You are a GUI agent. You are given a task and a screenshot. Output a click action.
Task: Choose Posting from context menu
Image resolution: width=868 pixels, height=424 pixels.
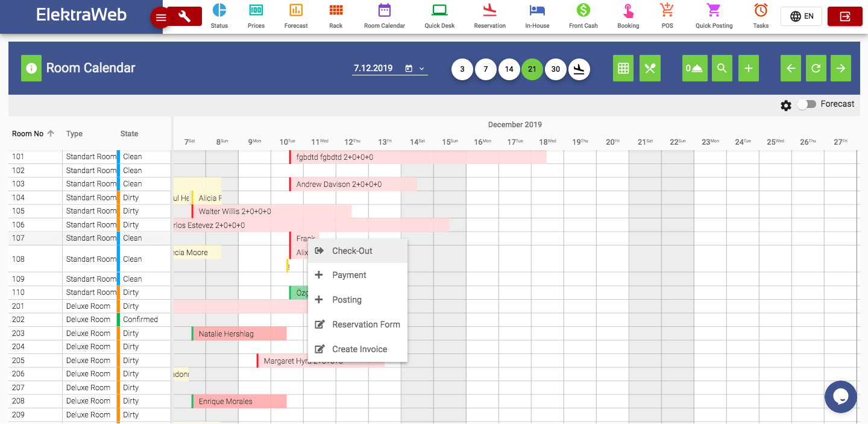pos(357,300)
